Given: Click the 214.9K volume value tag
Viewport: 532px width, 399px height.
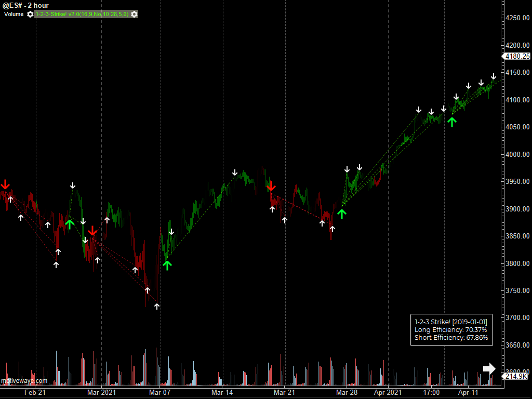Looking at the screenshot, I should coord(516,376).
